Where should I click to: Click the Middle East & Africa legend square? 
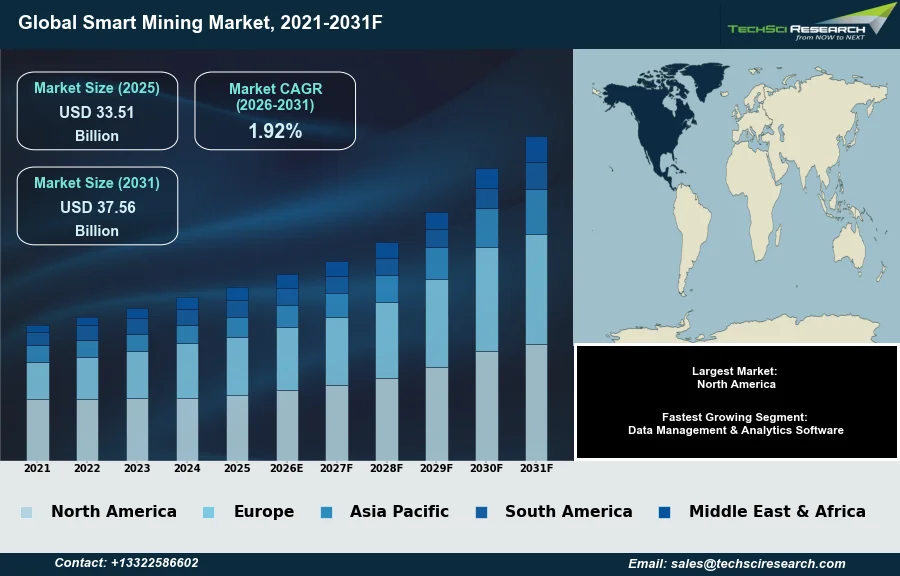(665, 512)
